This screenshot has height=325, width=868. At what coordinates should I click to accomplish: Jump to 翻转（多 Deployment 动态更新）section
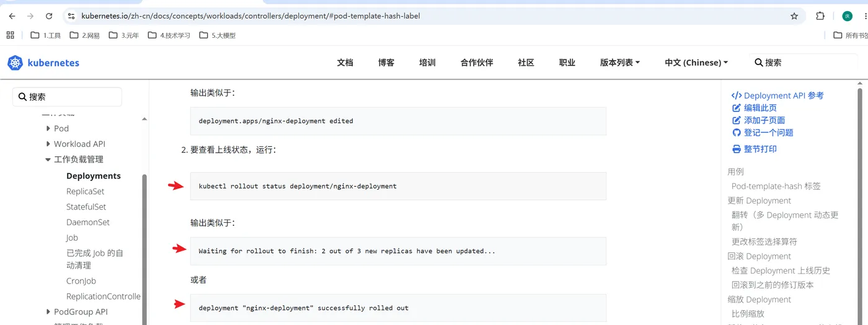tap(785, 221)
